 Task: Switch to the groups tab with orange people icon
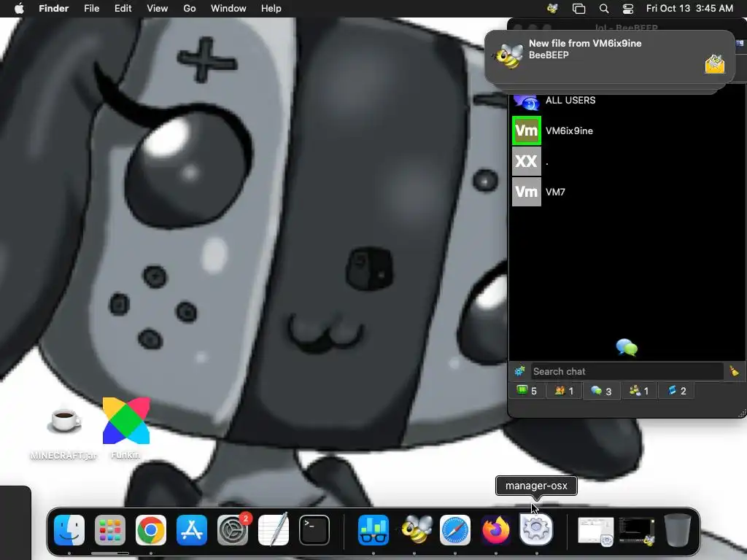[x=564, y=391]
